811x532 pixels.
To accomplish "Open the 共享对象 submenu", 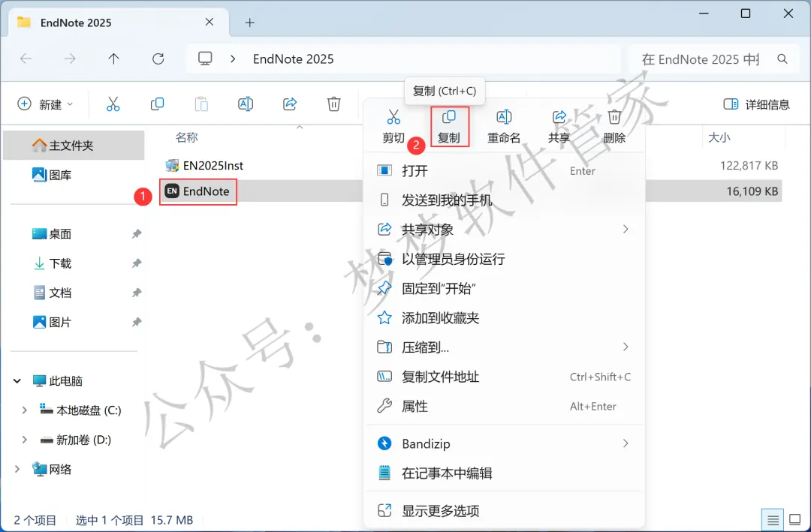I will click(x=505, y=229).
